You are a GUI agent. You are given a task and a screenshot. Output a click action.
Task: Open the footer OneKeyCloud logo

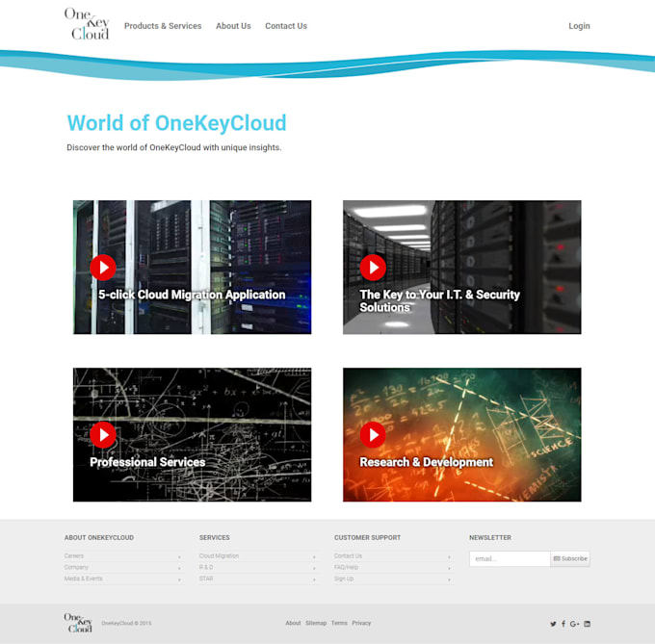pos(78,623)
